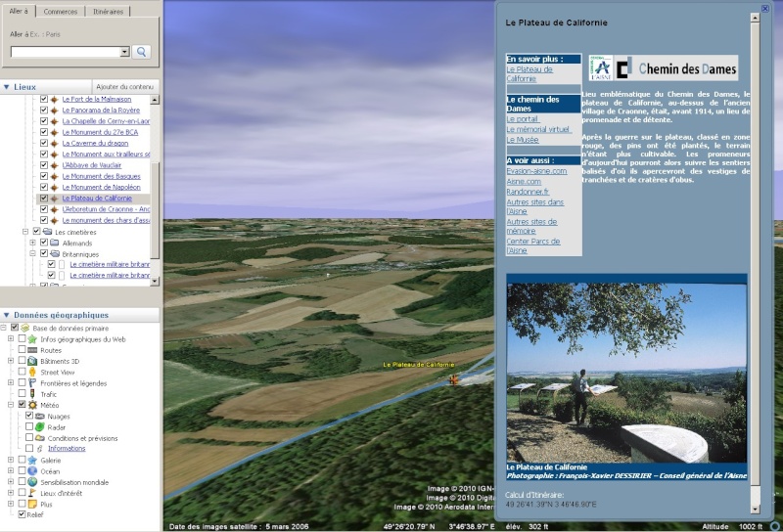
Task: Click the balloon scrollbar down arrow
Action: [x=755, y=510]
